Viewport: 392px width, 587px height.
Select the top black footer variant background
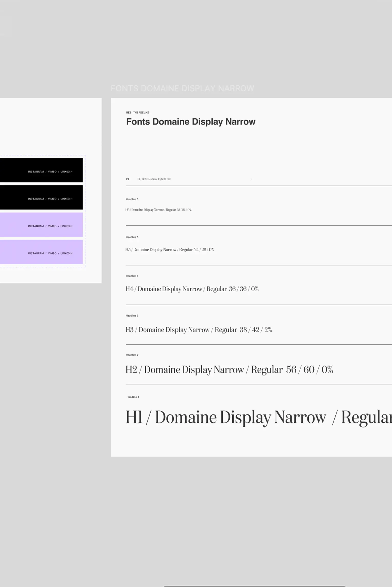[13, 170]
